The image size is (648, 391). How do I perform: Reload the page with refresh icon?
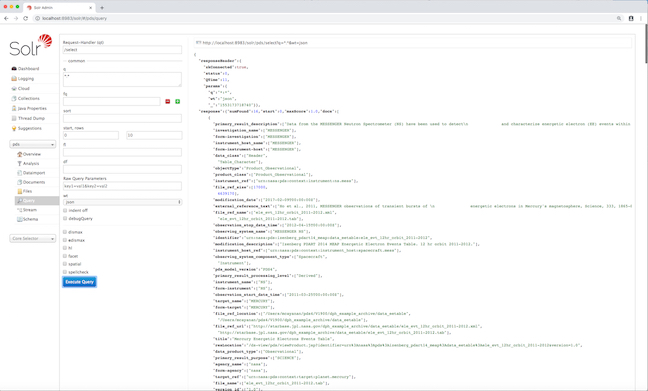point(26,18)
